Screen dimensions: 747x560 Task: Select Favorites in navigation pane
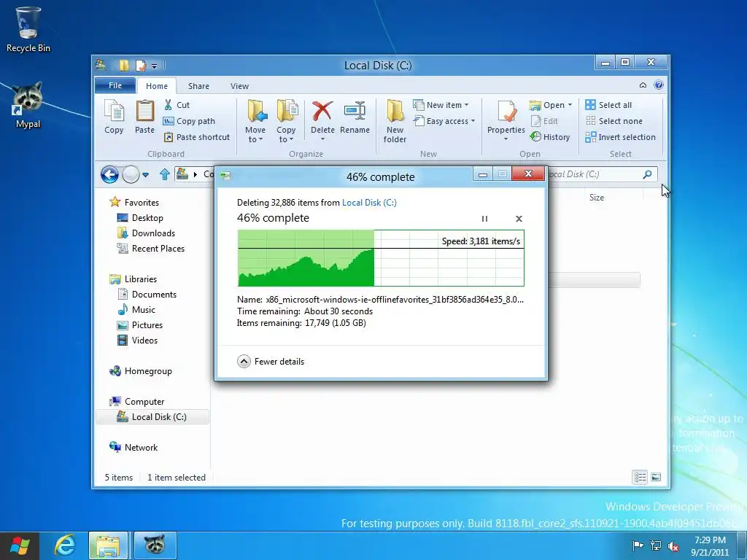[142, 203]
